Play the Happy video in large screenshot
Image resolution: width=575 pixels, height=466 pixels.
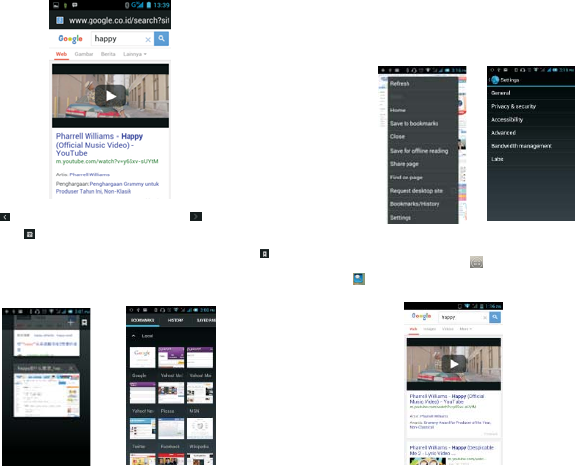(110, 96)
